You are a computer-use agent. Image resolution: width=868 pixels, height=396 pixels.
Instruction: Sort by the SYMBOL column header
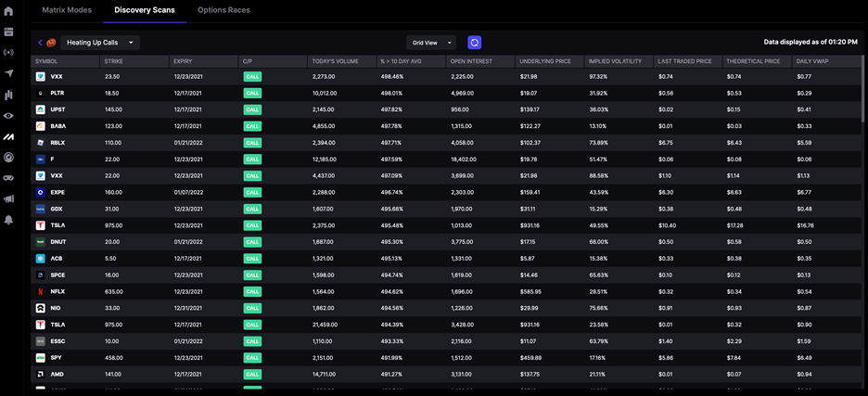click(46, 61)
